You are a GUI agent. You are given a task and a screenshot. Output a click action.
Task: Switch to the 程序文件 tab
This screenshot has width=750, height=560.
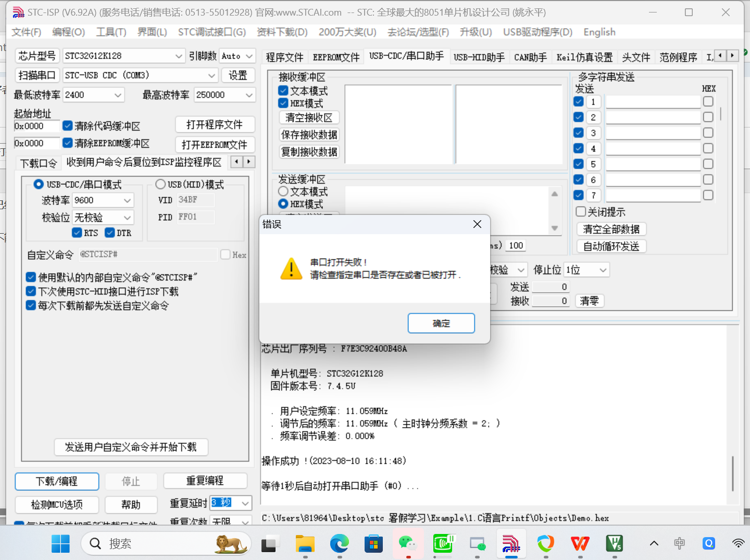284,57
